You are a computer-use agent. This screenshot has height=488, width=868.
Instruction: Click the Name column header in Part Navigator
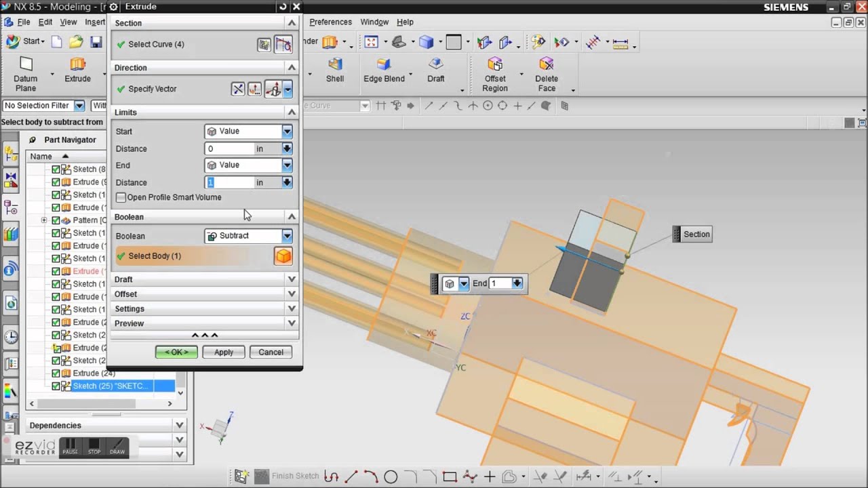click(41, 157)
